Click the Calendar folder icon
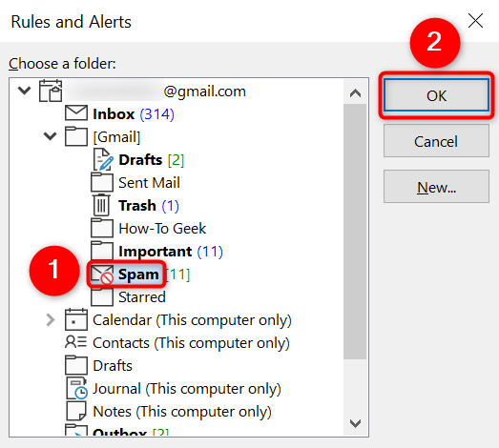This screenshot has height=448, width=499. pyautogui.click(x=76, y=319)
